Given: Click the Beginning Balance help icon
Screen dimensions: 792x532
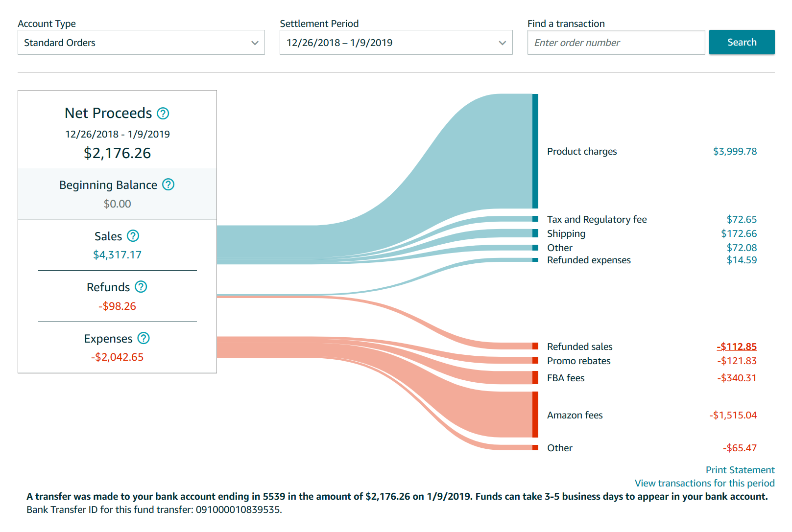Looking at the screenshot, I should (168, 185).
